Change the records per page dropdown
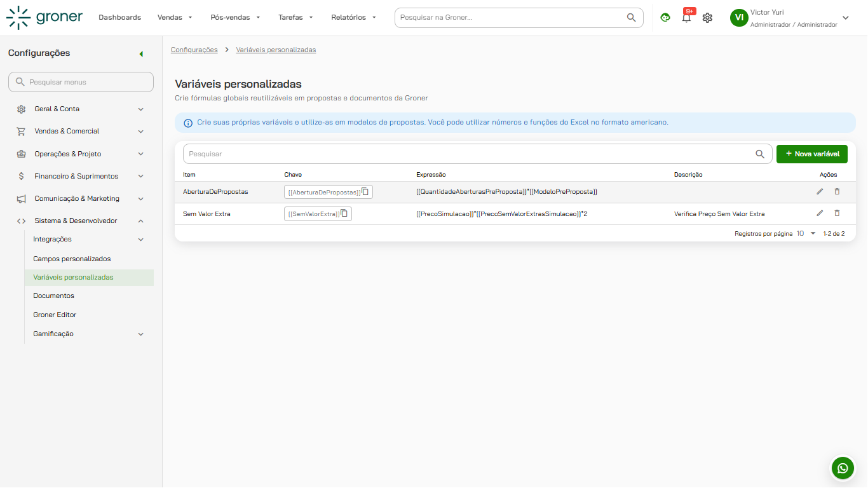Image resolution: width=868 pixels, height=488 pixels. 806,234
